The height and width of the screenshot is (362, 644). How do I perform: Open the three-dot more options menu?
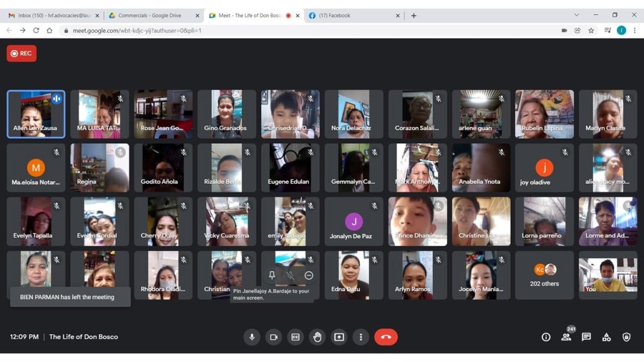(x=360, y=337)
